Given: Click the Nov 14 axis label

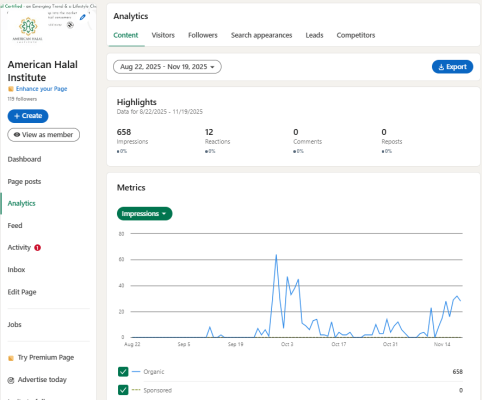Looking at the screenshot, I should (442, 344).
